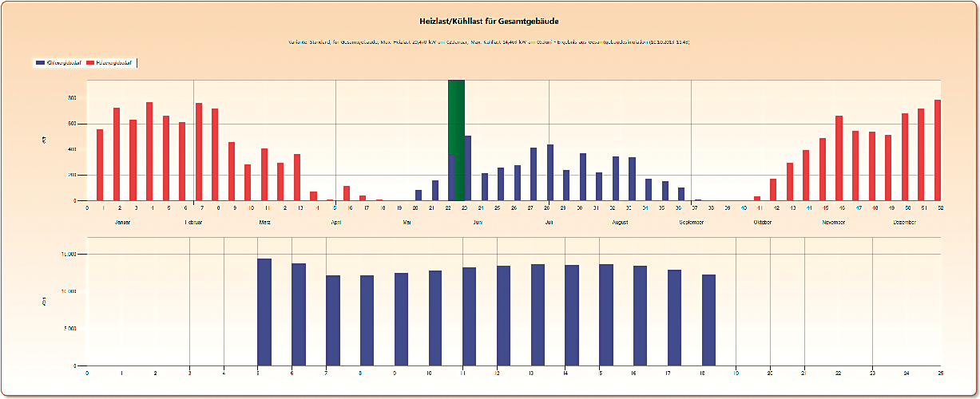980x399 pixels.
Task: Click the Dezember month label
Action: tap(905, 222)
